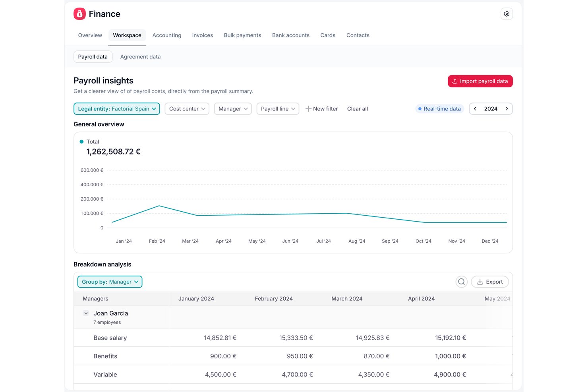Click the Feb '24 axis label

pos(157,241)
